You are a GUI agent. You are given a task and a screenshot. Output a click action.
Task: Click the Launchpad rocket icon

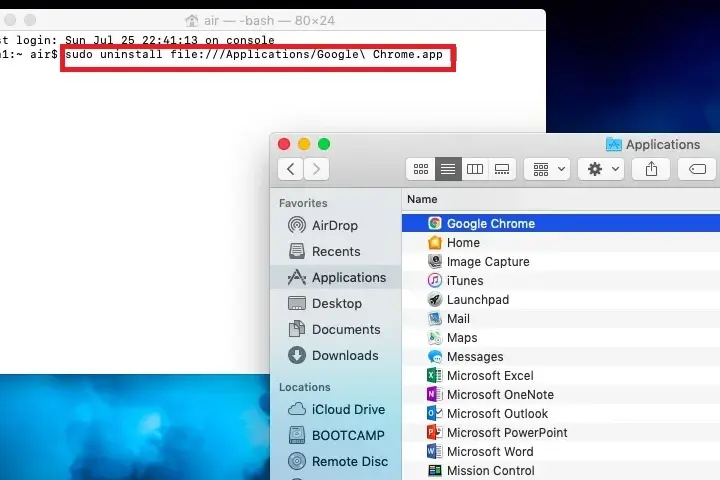tap(434, 299)
